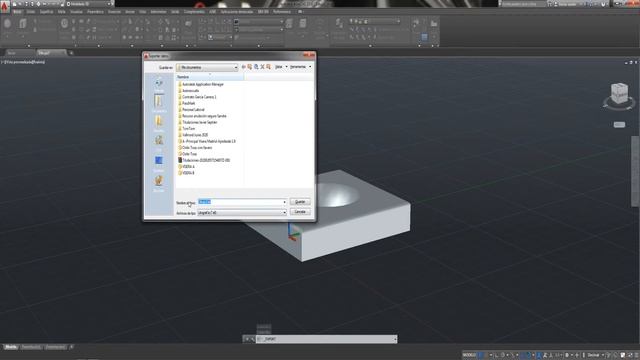Viewport: 640px width, 360px height.
Task: Add a new layout with plus button
Action: [71, 347]
